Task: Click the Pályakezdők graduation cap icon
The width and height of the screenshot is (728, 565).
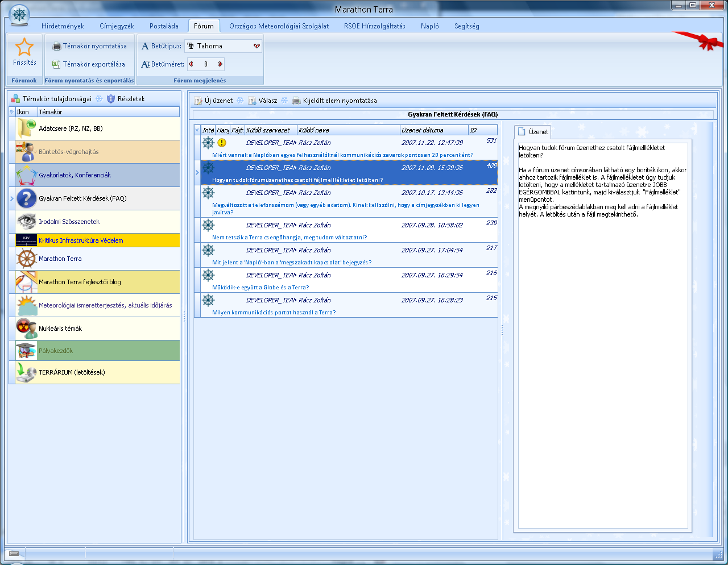Action: point(26,351)
